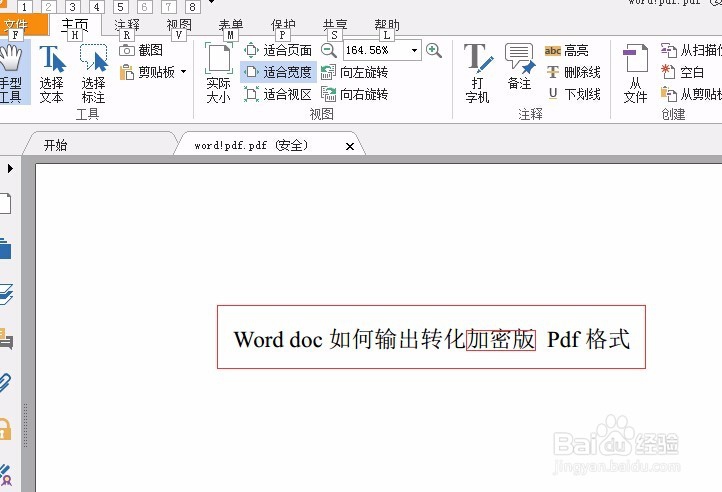Click quick access toolbar button 1
722x492 pixels.
(24, 6)
